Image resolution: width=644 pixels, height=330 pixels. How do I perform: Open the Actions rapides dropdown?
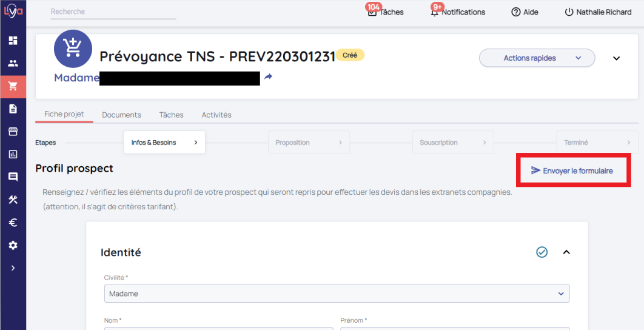click(537, 58)
